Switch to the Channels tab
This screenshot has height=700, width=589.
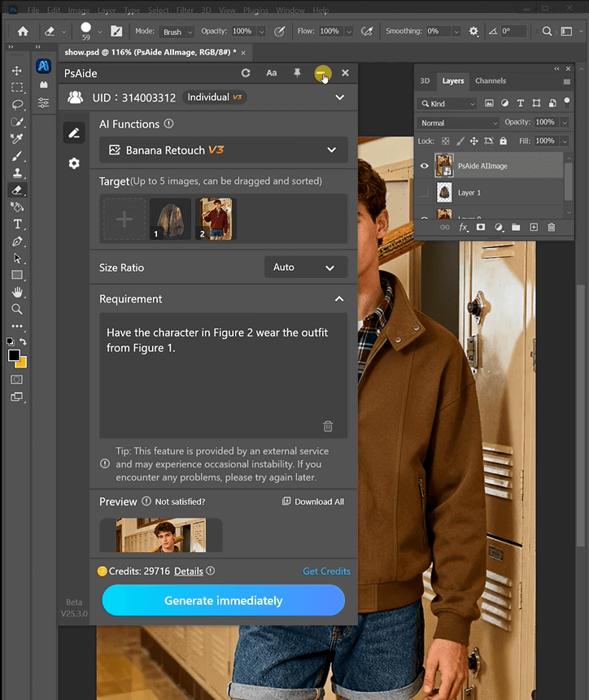(x=491, y=81)
